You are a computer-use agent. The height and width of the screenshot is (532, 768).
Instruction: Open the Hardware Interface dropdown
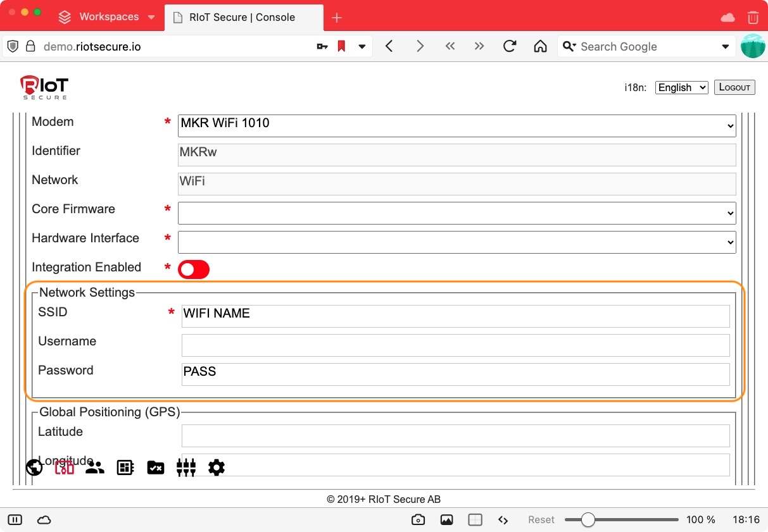(456, 242)
